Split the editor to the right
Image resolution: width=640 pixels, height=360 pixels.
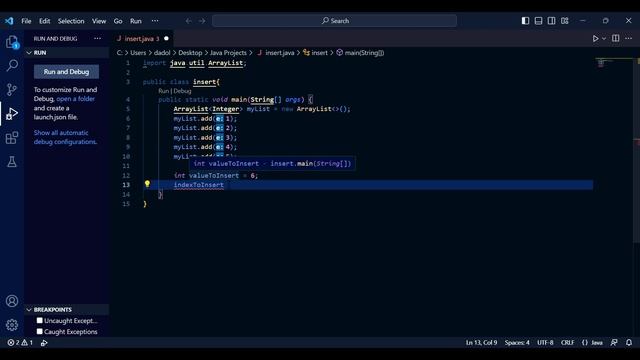[616, 38]
